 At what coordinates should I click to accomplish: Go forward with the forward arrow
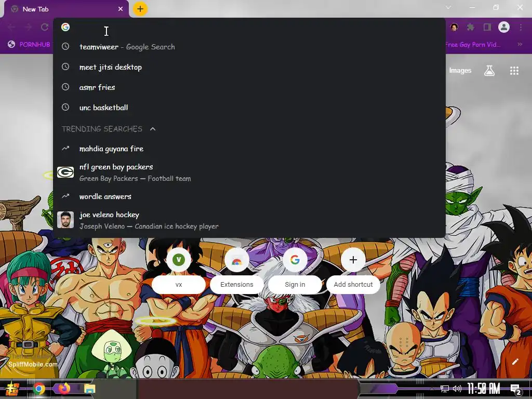tap(28, 27)
